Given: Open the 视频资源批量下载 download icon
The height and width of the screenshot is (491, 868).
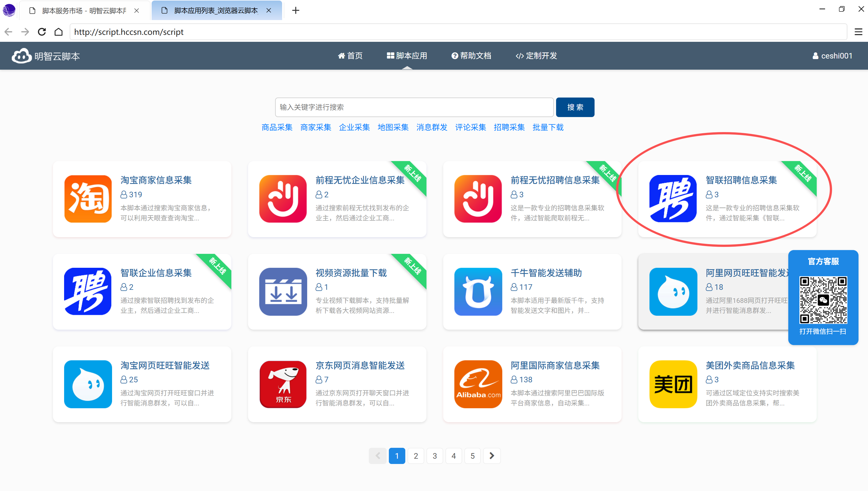Looking at the screenshot, I should pos(283,291).
